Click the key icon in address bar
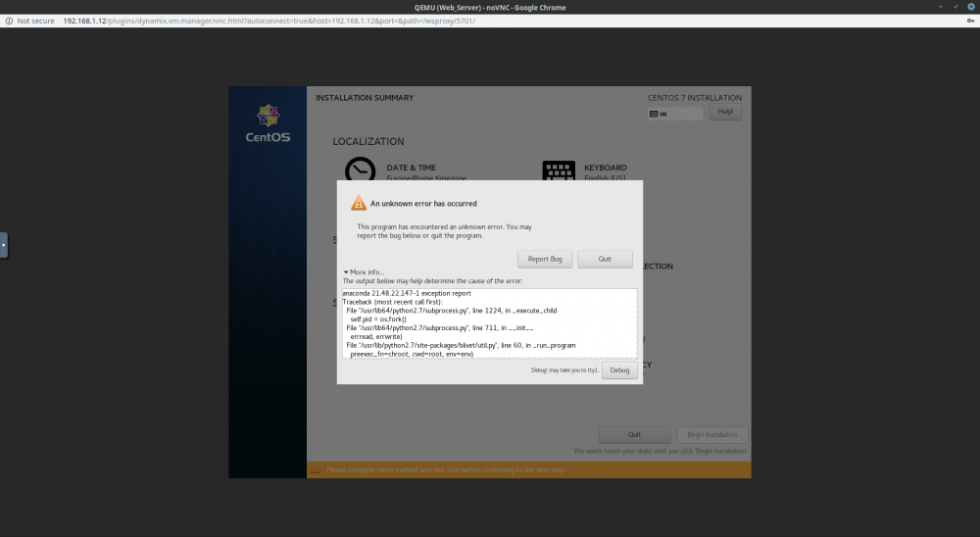This screenshot has width=980, height=537. pyautogui.click(x=970, y=21)
